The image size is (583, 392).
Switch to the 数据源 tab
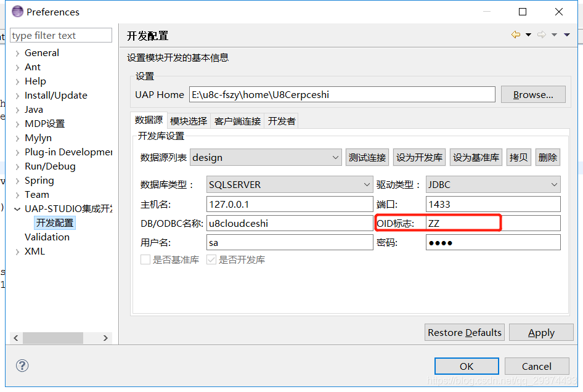coord(149,120)
